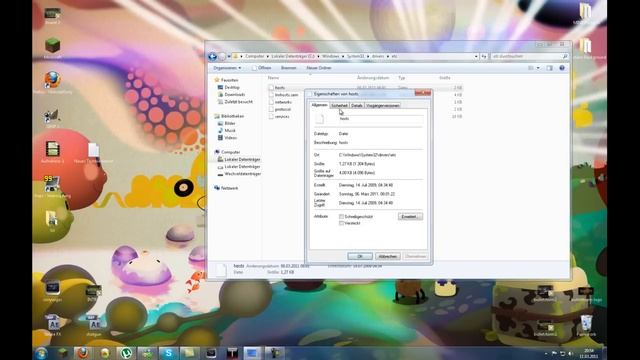Change the view using the view icon

(531, 68)
